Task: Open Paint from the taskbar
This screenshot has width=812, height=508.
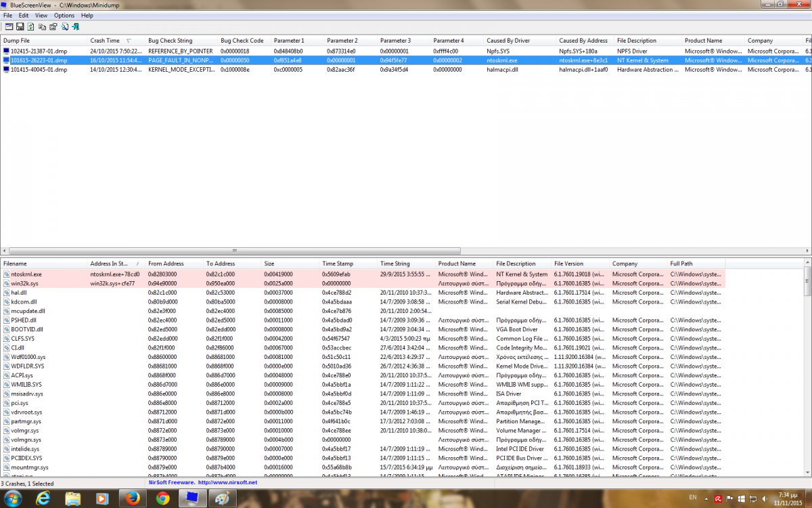Action: [222, 499]
